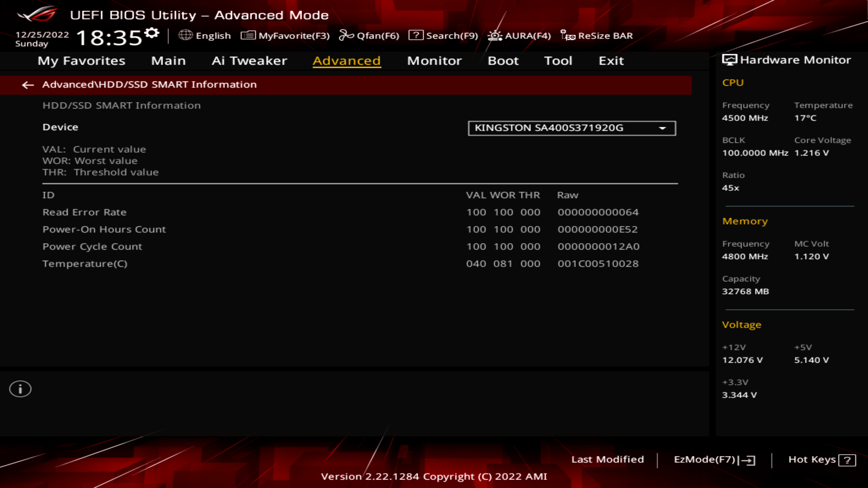Image resolution: width=868 pixels, height=488 pixels.
Task: Click the Raw column header
Action: (568, 195)
